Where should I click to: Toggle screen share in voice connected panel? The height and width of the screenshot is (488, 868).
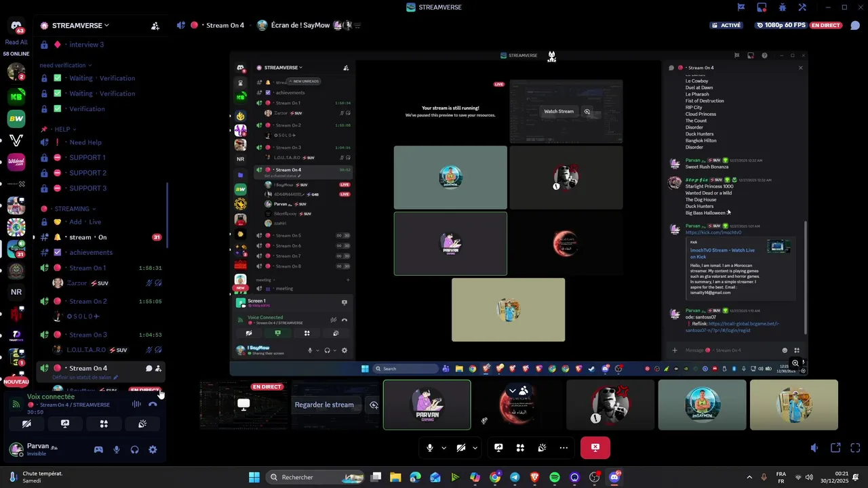(x=65, y=424)
